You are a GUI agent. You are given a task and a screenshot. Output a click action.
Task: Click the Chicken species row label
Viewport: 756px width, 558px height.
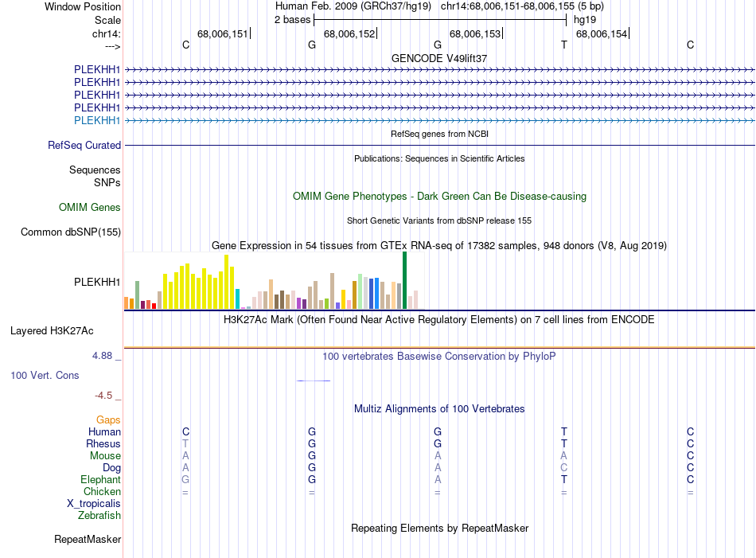pyautogui.click(x=102, y=491)
